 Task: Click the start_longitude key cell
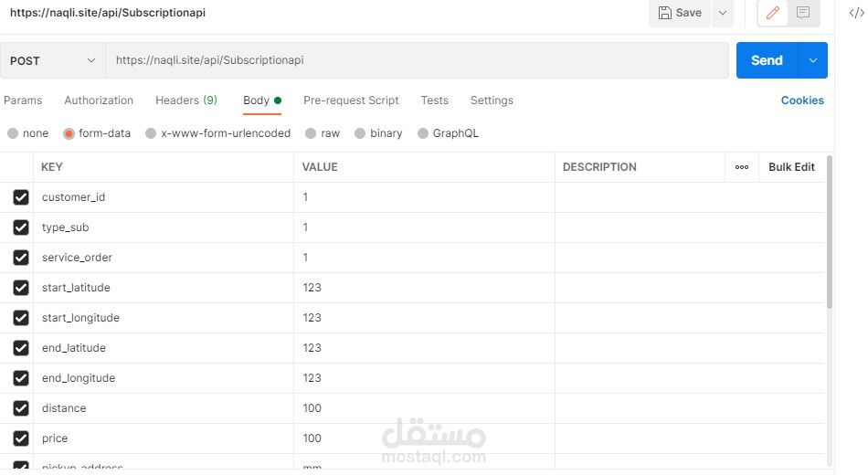point(164,318)
